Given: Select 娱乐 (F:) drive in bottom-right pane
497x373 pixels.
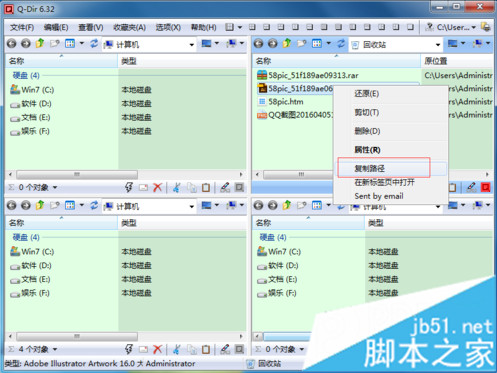Looking at the screenshot, I should pyautogui.click(x=277, y=293).
